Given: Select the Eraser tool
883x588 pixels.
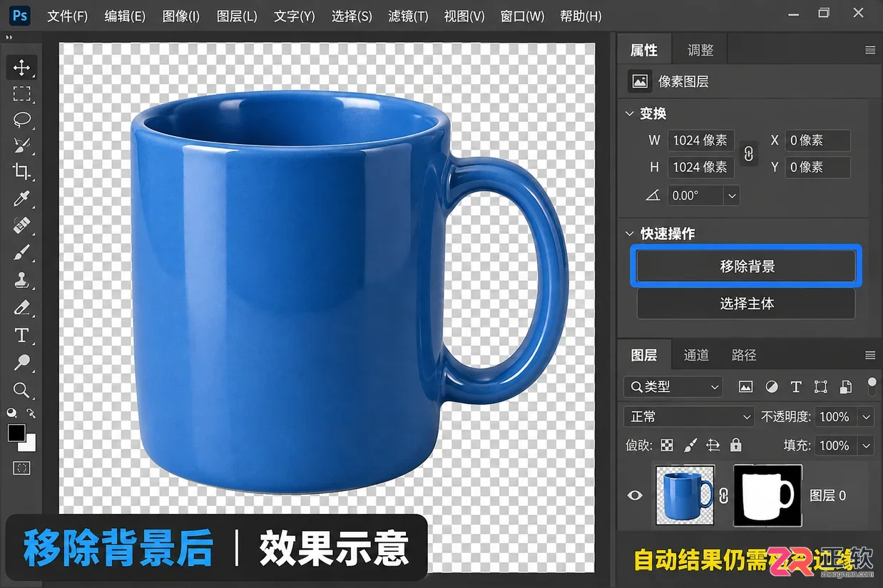Looking at the screenshot, I should [21, 308].
